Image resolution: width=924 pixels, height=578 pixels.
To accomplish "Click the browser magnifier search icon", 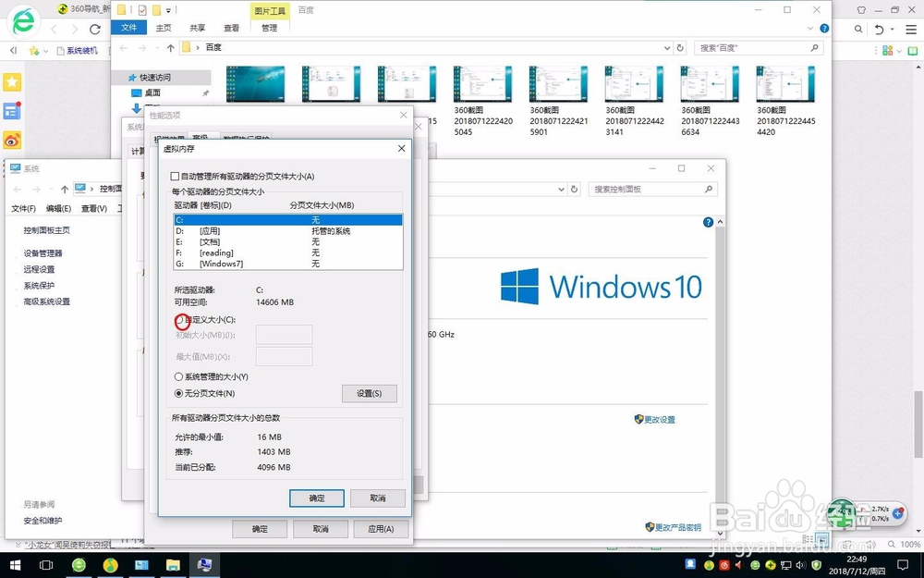I will [x=858, y=29].
